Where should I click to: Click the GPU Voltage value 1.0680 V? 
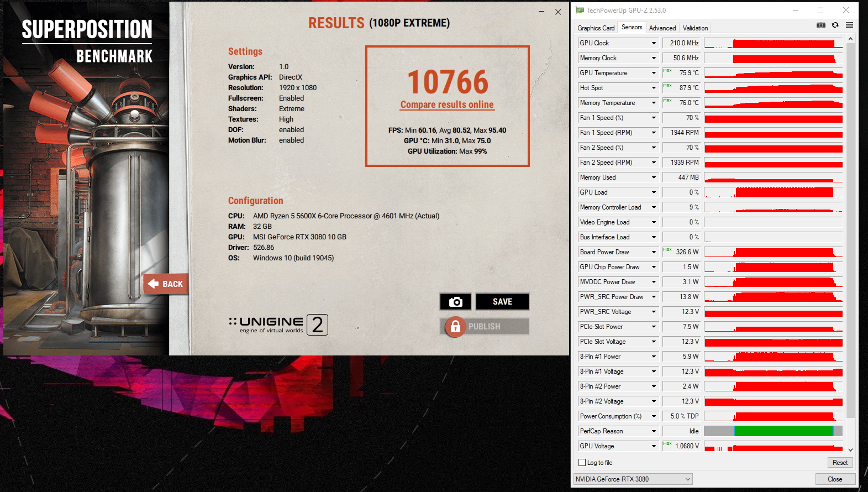point(681,446)
